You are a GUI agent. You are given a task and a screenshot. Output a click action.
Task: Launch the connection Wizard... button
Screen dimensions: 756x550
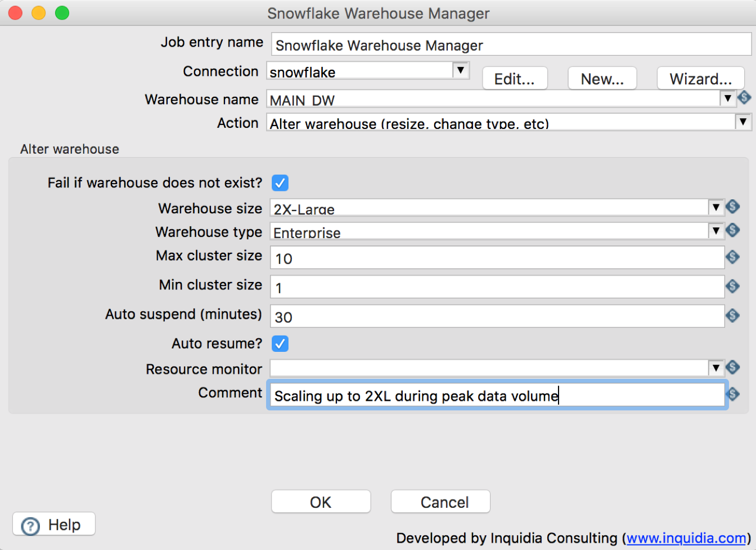click(x=700, y=79)
